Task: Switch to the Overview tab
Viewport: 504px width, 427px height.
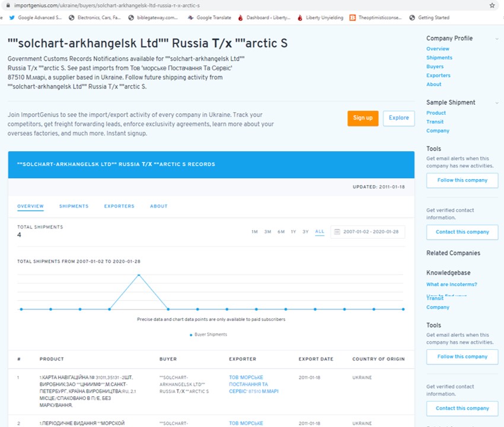Action: [30, 206]
